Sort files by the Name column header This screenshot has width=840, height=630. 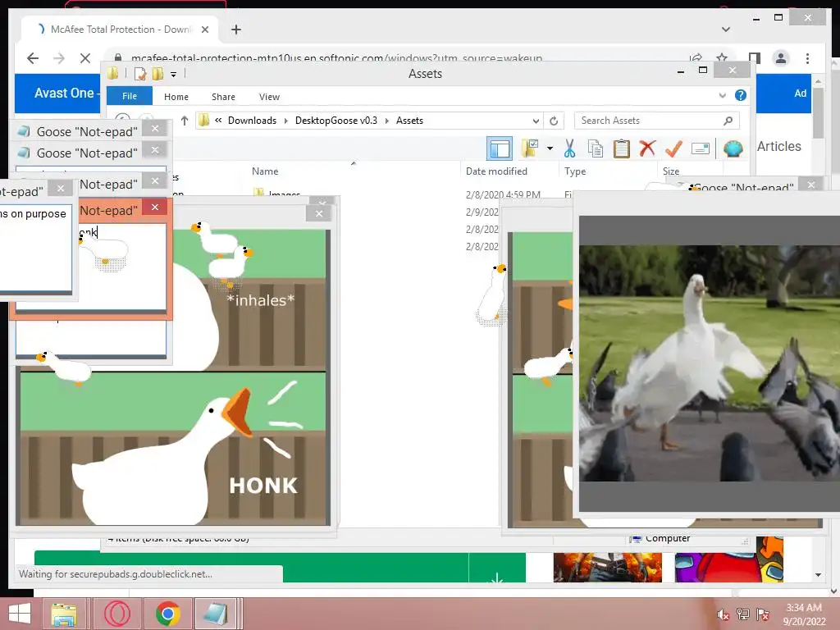[265, 171]
